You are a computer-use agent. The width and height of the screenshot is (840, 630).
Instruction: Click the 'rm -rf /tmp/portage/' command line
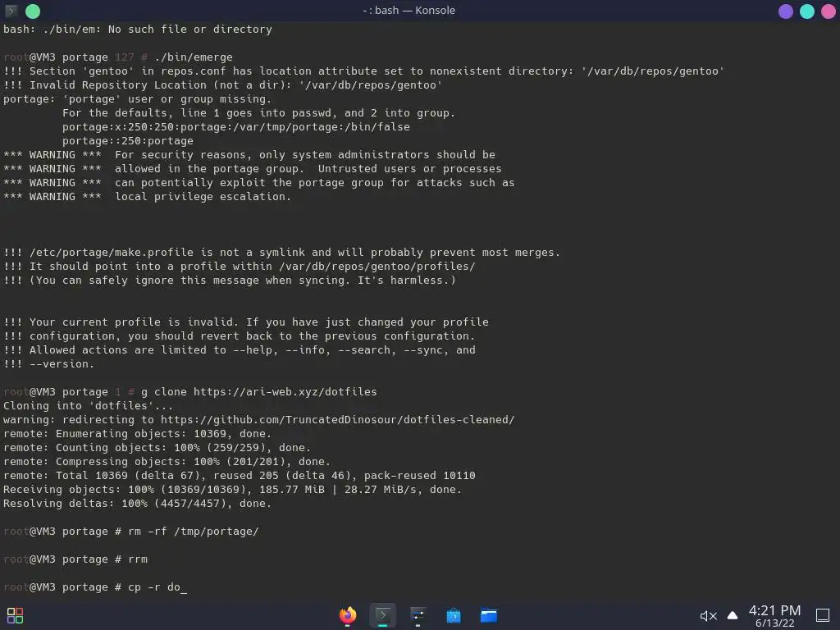click(131, 532)
